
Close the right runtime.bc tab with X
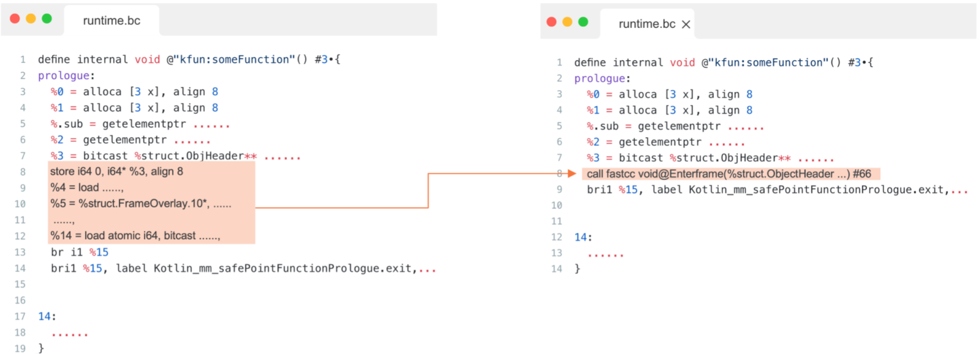coord(686,24)
